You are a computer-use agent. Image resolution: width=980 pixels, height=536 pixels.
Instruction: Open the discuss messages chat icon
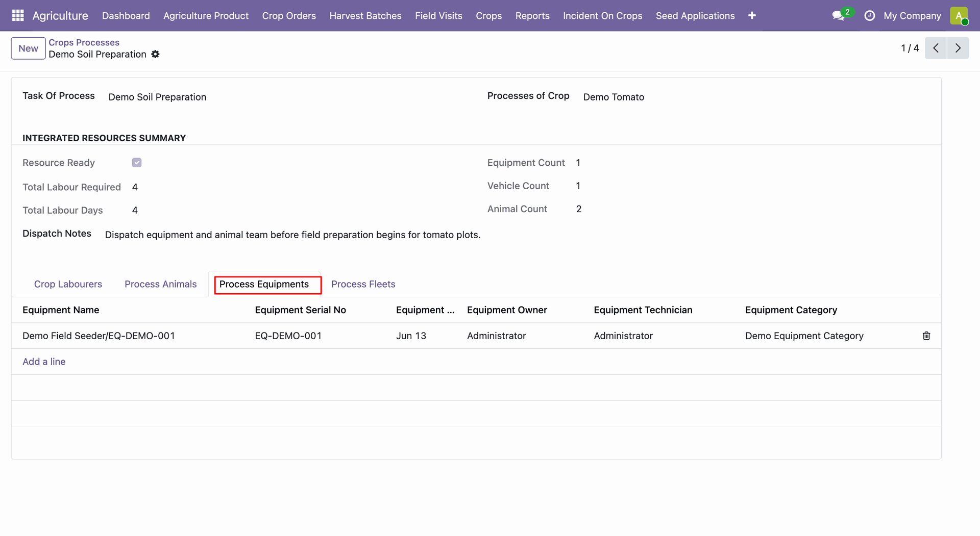click(x=838, y=16)
